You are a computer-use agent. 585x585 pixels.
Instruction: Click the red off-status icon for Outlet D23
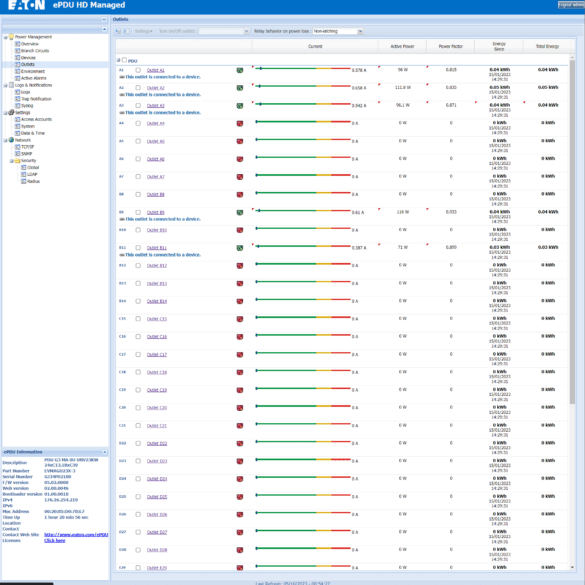click(x=240, y=462)
